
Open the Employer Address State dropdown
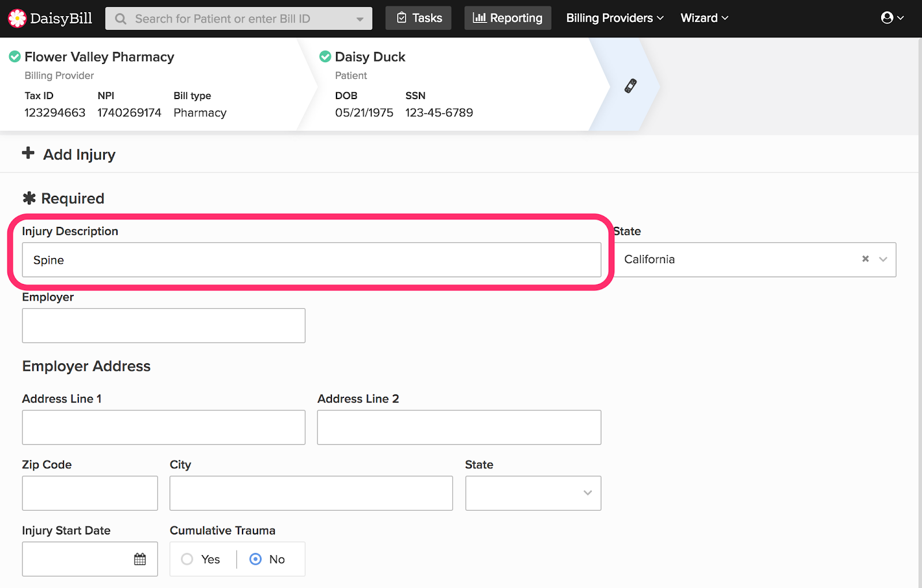(533, 493)
